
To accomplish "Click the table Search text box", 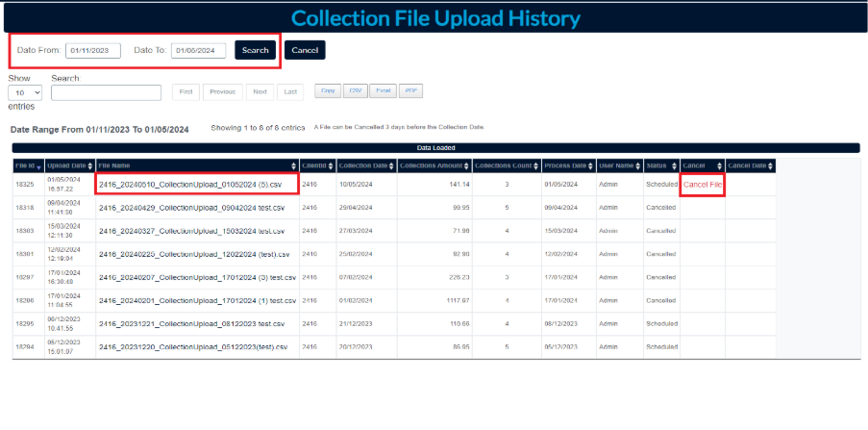I will tap(106, 92).
